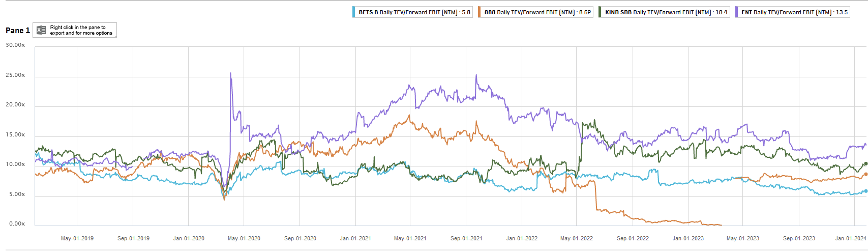Click the 30.00x y-axis label
This screenshot has width=868, height=251.
[15, 45]
